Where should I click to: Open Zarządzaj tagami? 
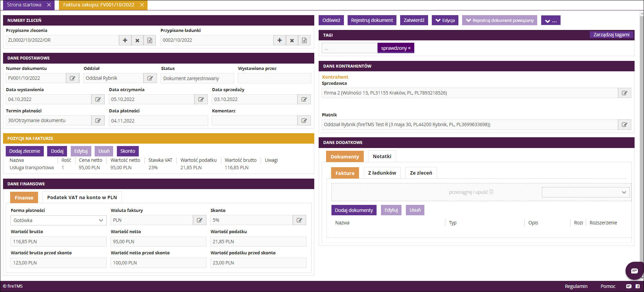(611, 35)
